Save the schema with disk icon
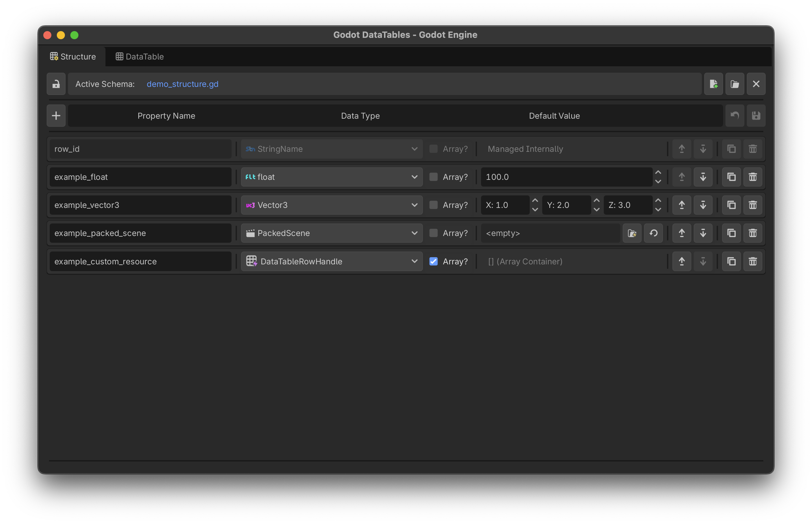Image resolution: width=812 pixels, height=524 pixels. tap(756, 116)
